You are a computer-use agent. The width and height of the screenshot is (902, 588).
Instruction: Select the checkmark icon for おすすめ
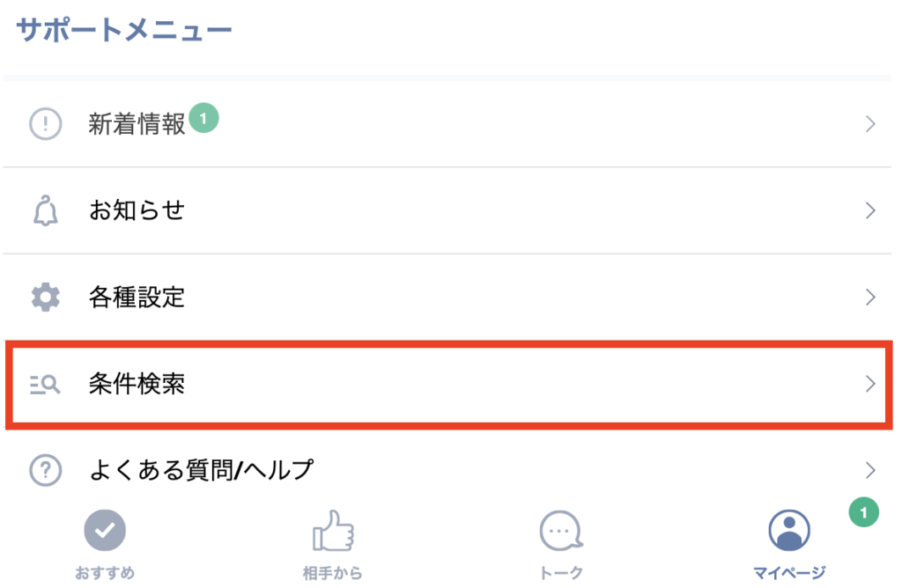click(x=106, y=528)
